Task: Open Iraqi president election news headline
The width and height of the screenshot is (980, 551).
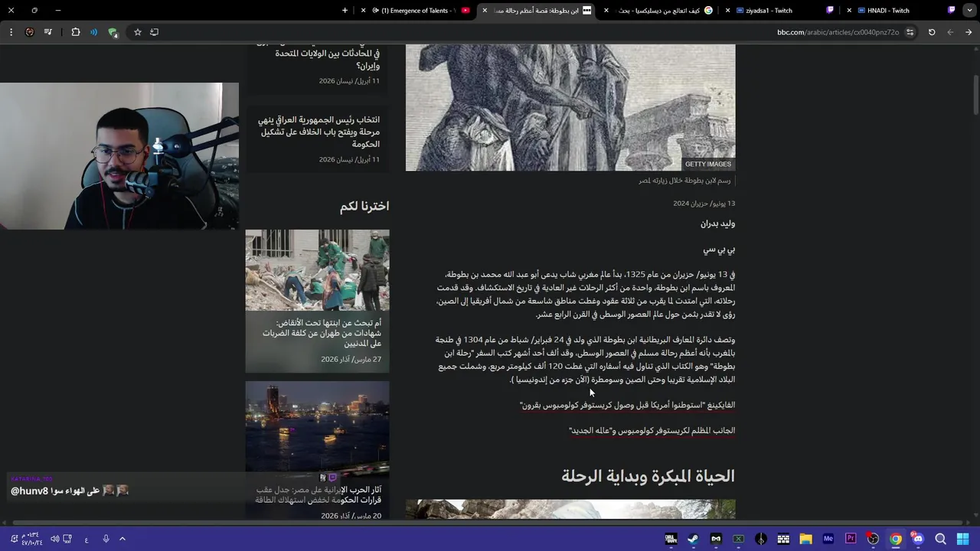Action: 318,132
